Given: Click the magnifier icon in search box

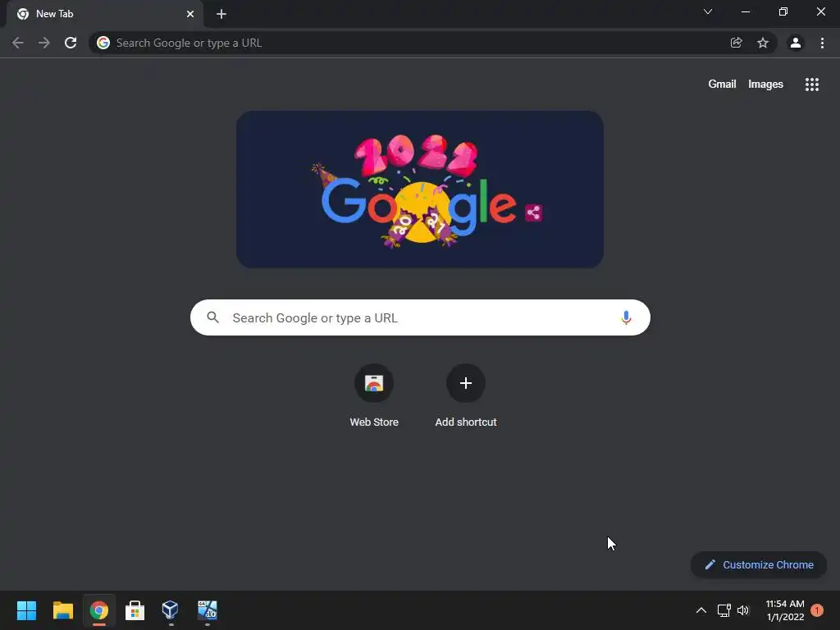Looking at the screenshot, I should (213, 317).
